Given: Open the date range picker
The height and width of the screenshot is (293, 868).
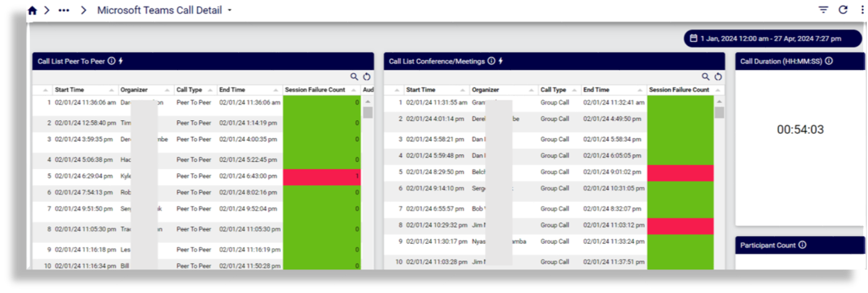Looking at the screenshot, I should 772,38.
